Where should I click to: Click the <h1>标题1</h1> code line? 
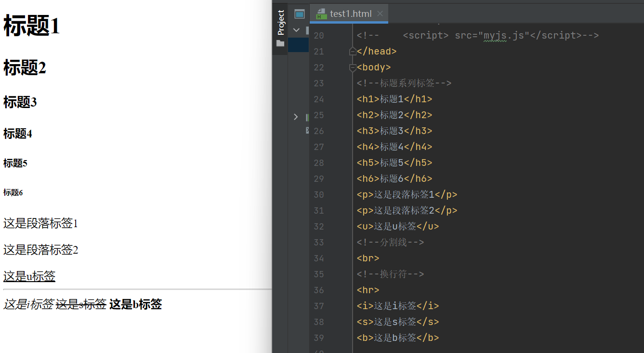pyautogui.click(x=394, y=99)
